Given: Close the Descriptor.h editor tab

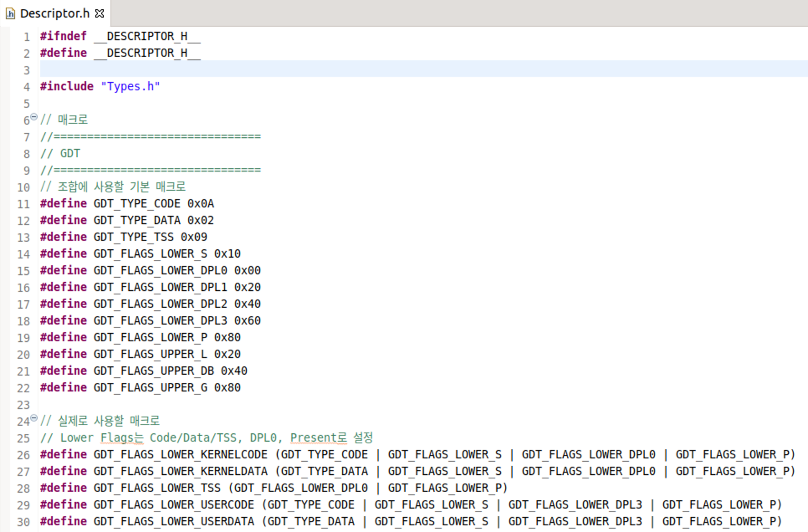Looking at the screenshot, I should (100, 13).
